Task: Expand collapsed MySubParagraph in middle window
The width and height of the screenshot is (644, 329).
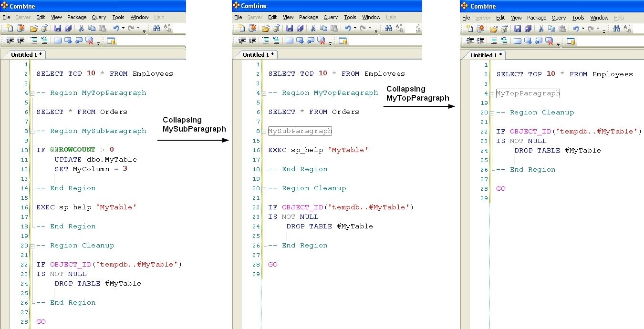Action: (264, 131)
